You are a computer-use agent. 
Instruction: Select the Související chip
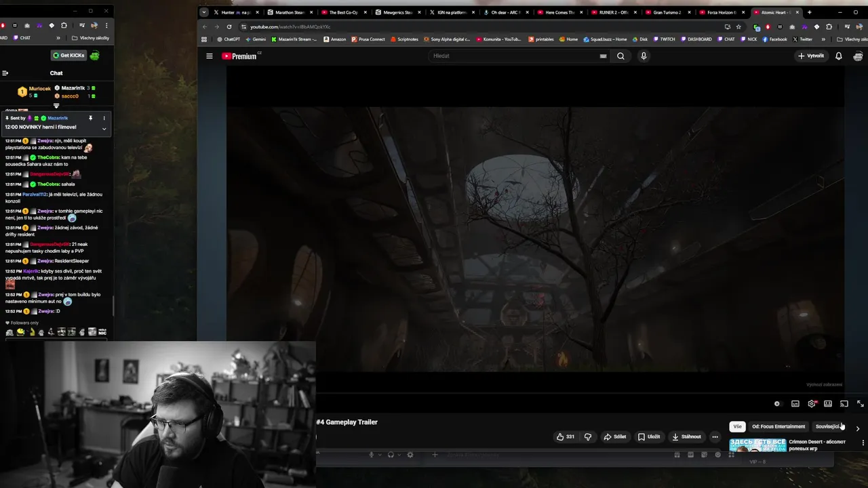click(827, 426)
